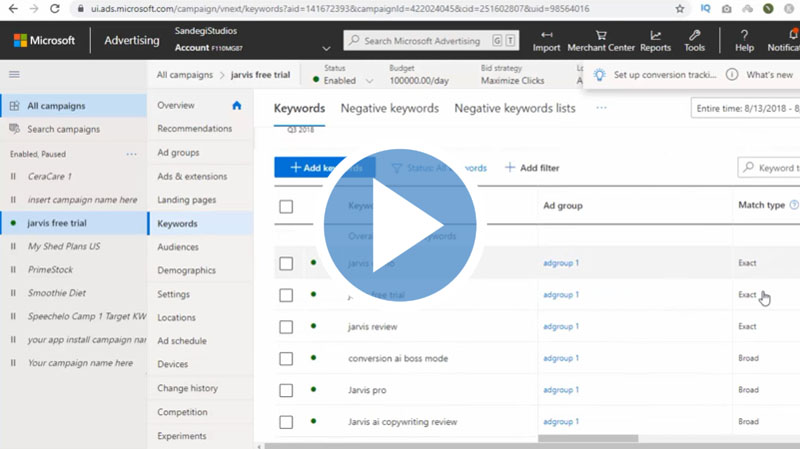Open Reports chart icon
Viewport: 800px width, 449px height.
pyautogui.click(x=656, y=35)
